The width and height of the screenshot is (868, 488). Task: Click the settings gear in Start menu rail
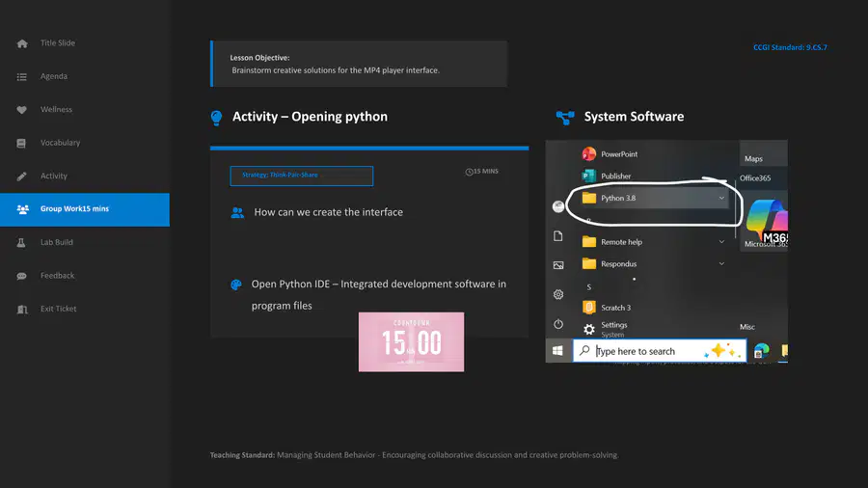coord(558,294)
